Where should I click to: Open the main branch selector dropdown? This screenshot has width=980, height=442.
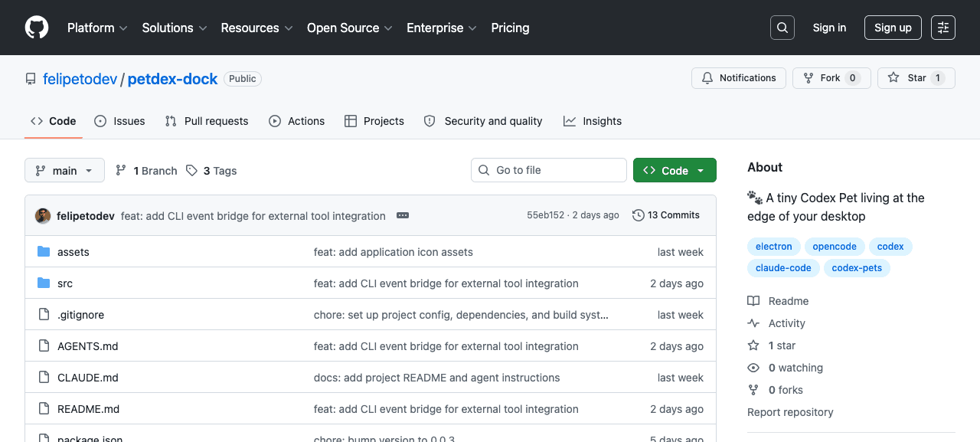[x=64, y=170]
